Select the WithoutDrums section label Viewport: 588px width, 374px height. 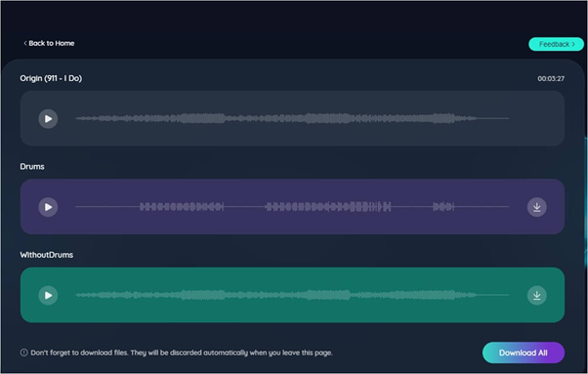click(47, 255)
